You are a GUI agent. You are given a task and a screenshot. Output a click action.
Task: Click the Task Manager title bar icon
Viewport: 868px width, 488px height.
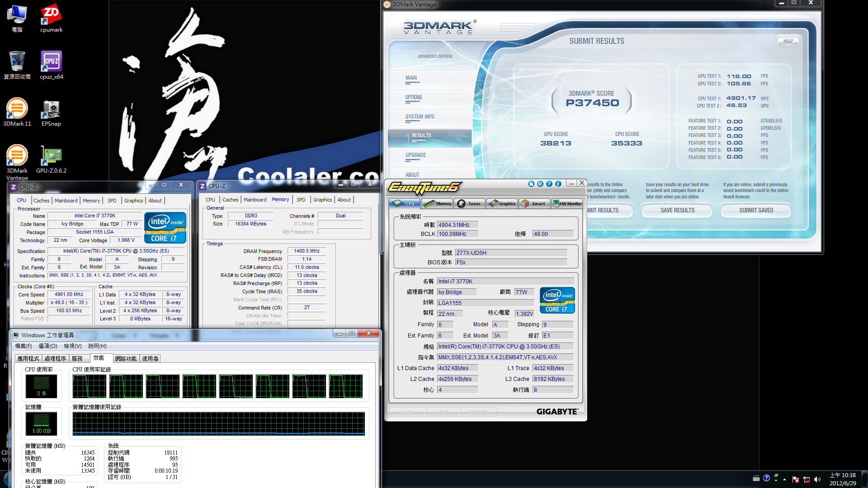(16, 335)
